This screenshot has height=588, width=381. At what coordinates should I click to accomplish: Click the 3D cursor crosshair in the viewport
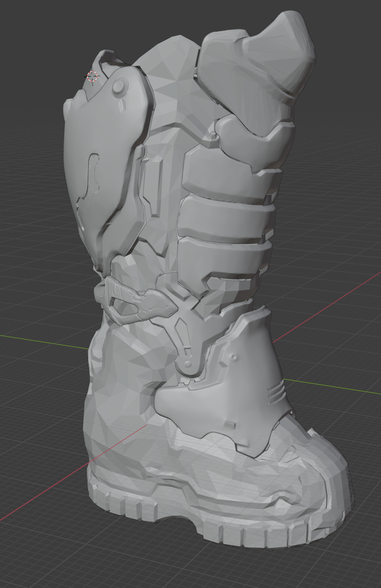92,76
